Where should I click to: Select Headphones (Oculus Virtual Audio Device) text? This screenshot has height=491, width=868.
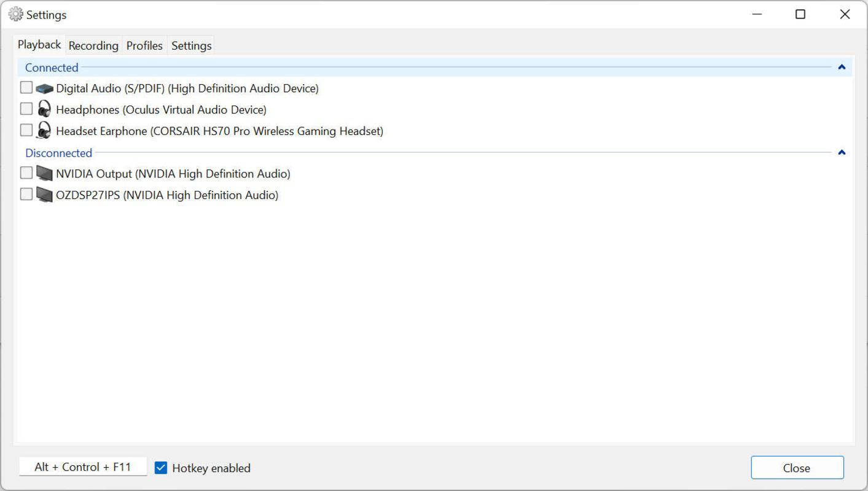point(161,110)
